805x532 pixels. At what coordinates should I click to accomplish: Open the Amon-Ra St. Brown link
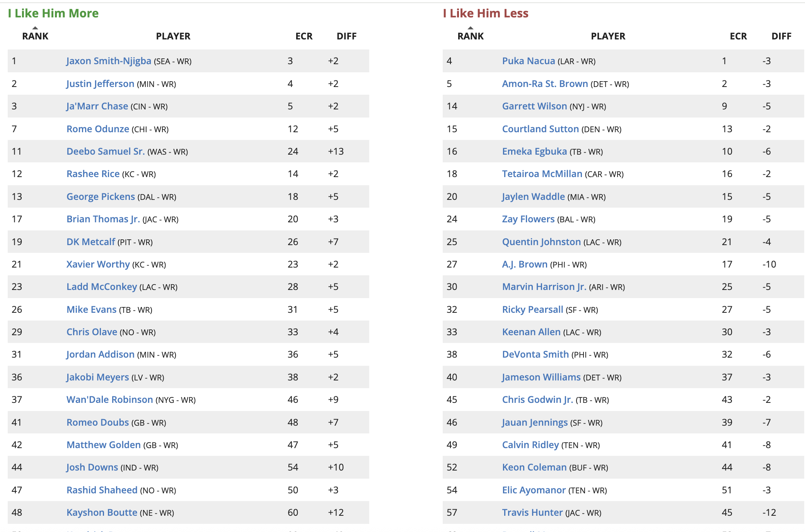[x=545, y=84]
